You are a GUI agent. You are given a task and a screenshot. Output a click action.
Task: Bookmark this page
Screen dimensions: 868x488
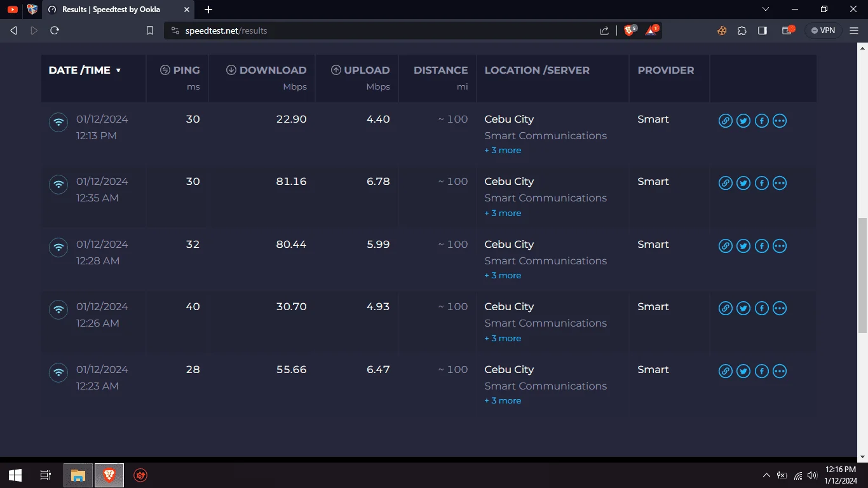click(150, 30)
